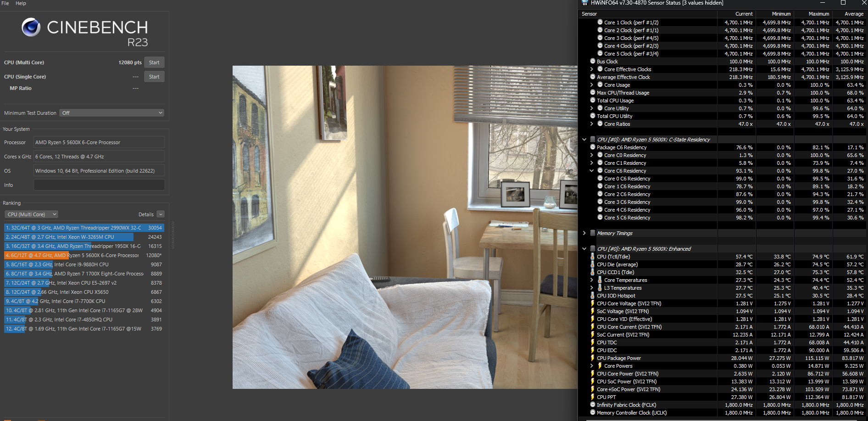Expand the Memory Timings group chevron

click(584, 233)
